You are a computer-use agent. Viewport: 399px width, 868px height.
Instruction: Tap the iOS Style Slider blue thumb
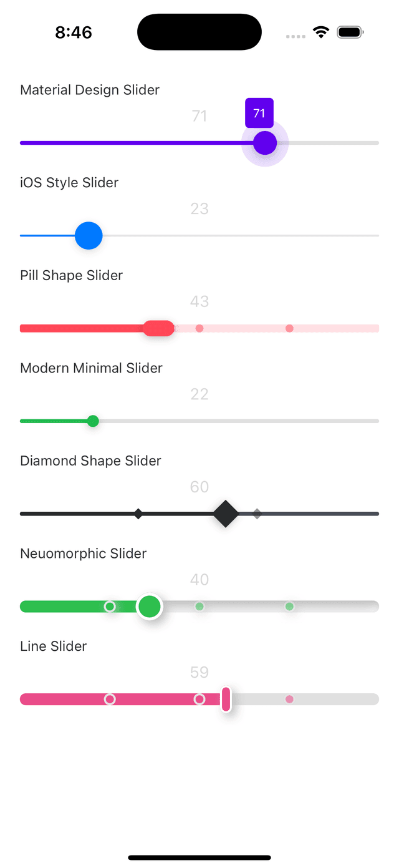(x=89, y=236)
